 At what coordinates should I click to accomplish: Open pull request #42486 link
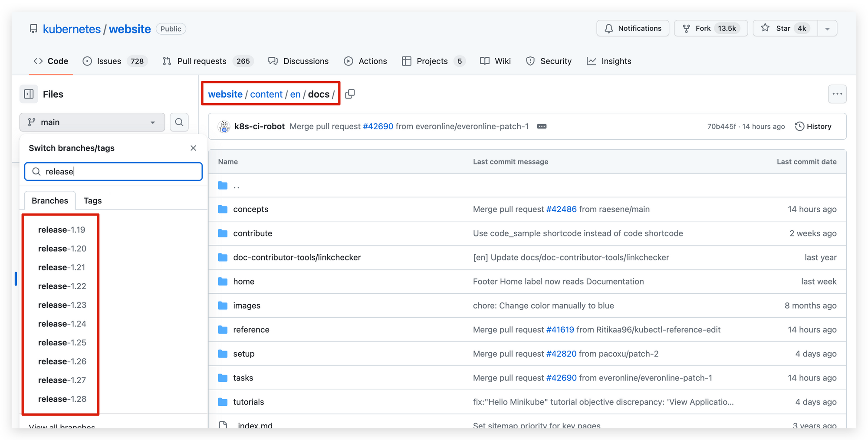pos(561,209)
